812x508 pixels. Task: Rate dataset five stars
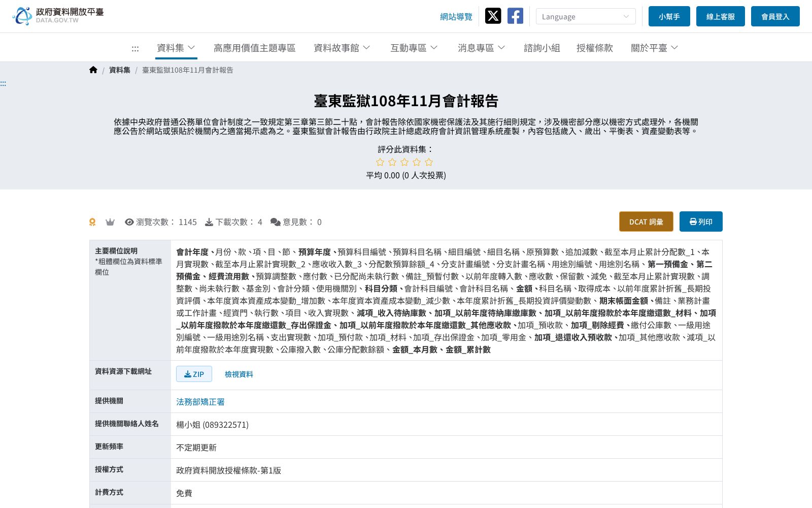click(x=429, y=162)
